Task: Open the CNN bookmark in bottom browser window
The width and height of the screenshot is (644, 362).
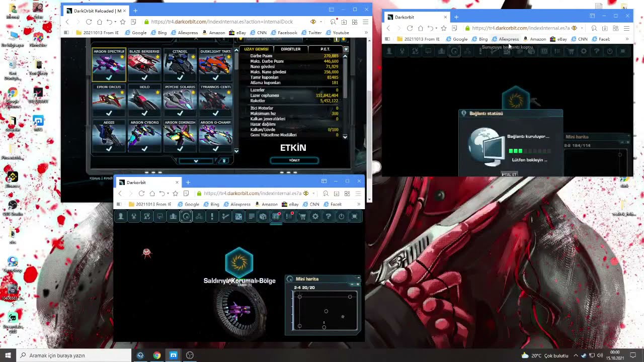Action: pyautogui.click(x=311, y=204)
